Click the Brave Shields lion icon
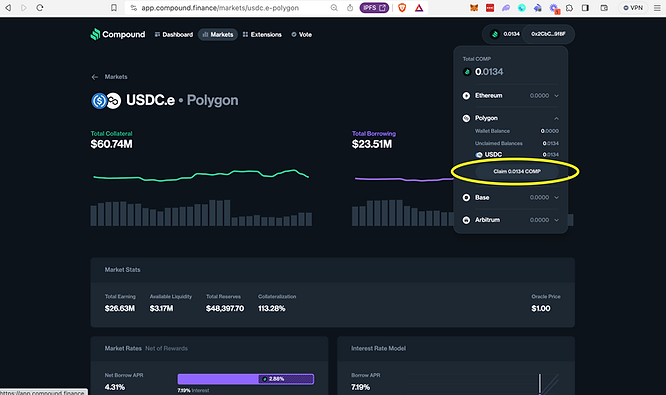 click(x=402, y=8)
